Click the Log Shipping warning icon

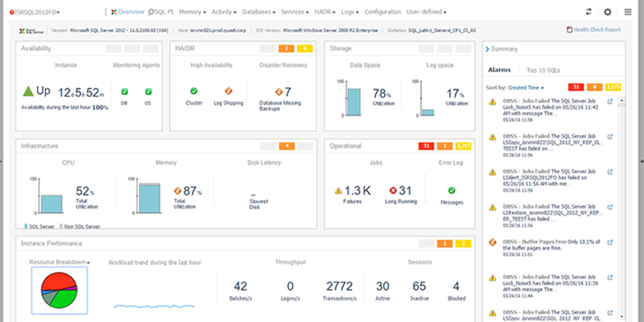tap(229, 91)
